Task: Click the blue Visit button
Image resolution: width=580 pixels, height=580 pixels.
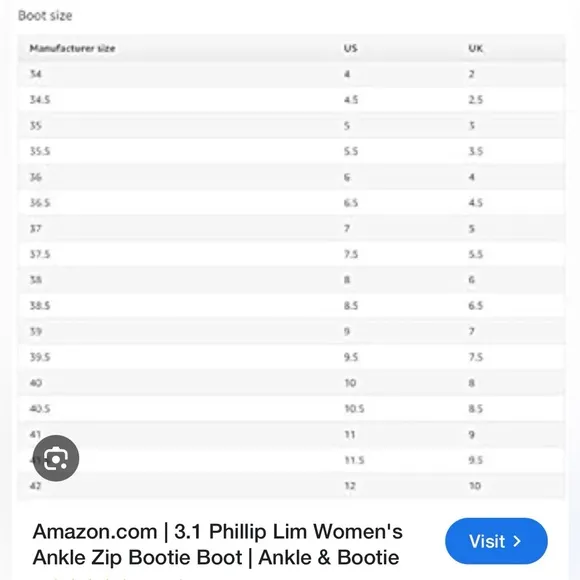Action: coord(496,541)
